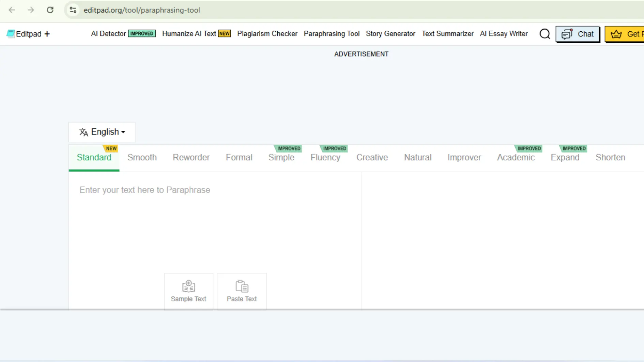
Task: Choose the Creative mode tab
Action: click(x=372, y=157)
